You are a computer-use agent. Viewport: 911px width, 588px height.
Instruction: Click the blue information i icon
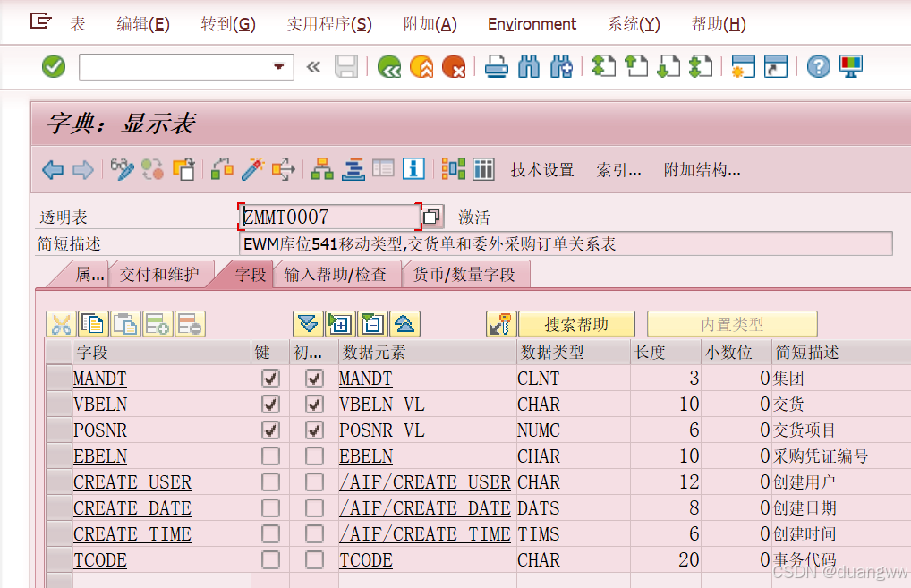pyautogui.click(x=413, y=169)
